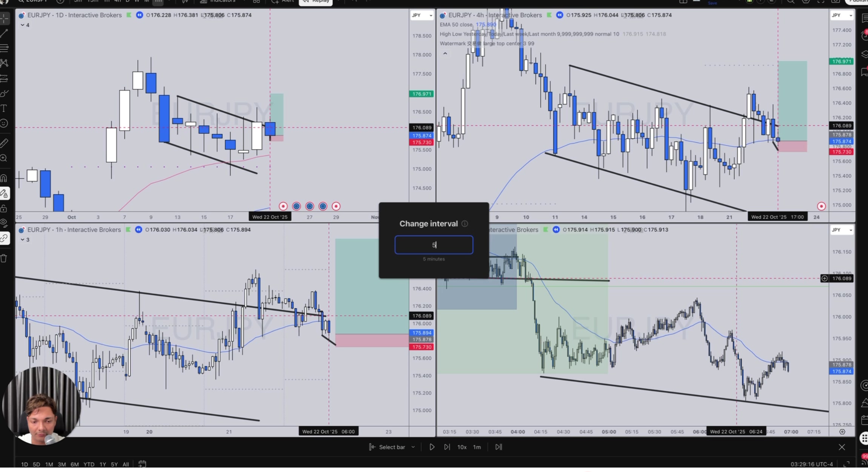The width and height of the screenshot is (868, 472).
Task: Click the 10x replay speed button
Action: pos(462,447)
